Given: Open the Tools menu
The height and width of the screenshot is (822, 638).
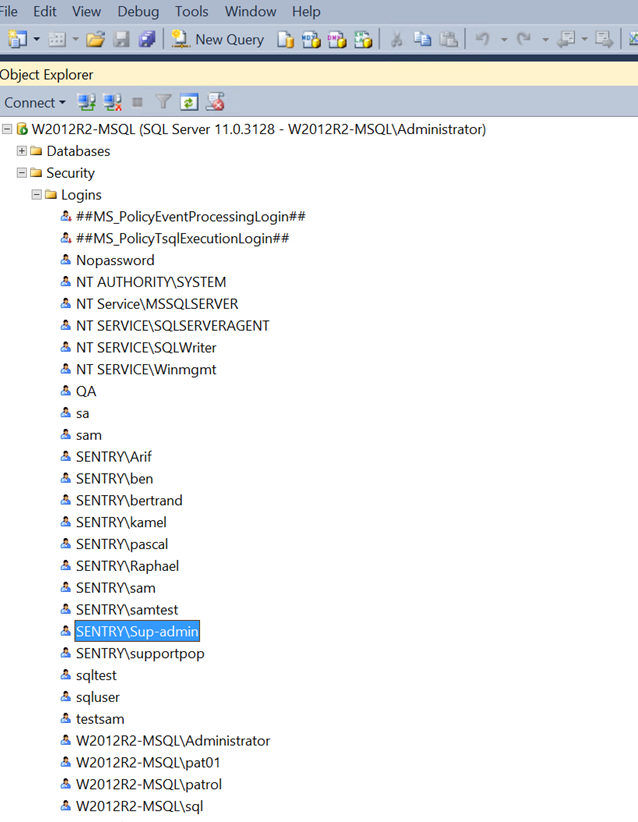Looking at the screenshot, I should (191, 12).
